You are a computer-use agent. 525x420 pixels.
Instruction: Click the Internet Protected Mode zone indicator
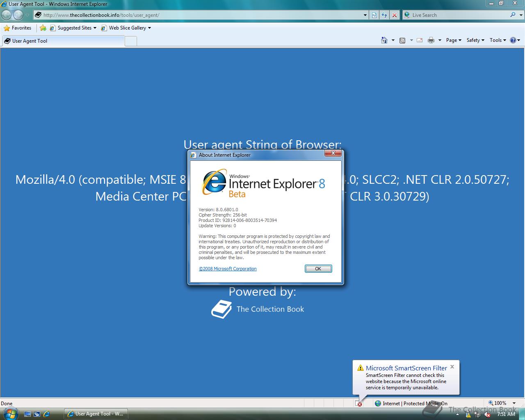[411, 404]
